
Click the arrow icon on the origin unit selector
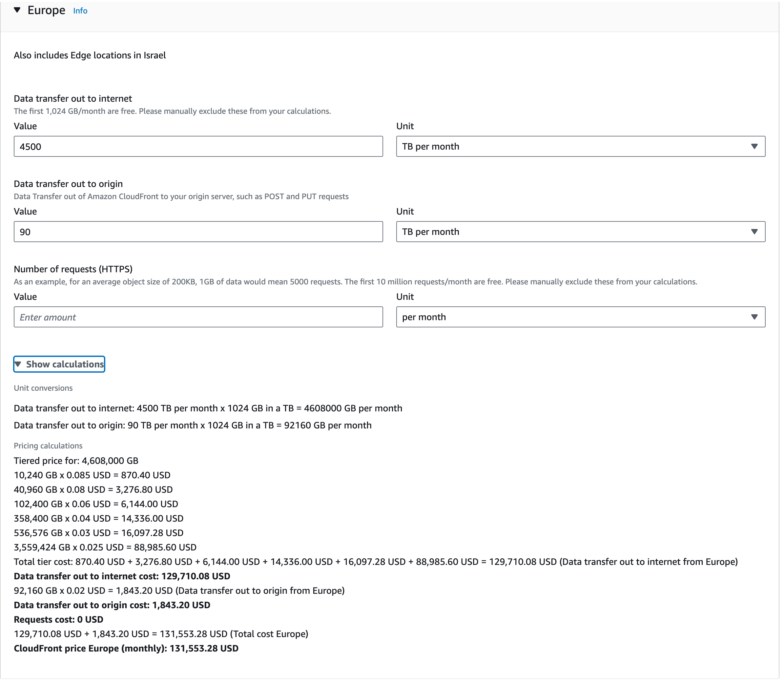pos(754,232)
